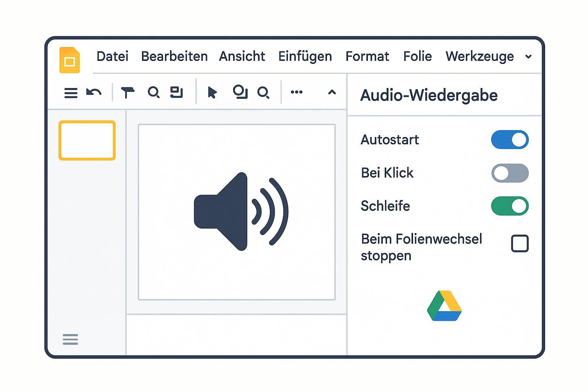Select the arrow cursor tool
Image resolution: width=588 pixels, height=392 pixels.
pyautogui.click(x=212, y=92)
